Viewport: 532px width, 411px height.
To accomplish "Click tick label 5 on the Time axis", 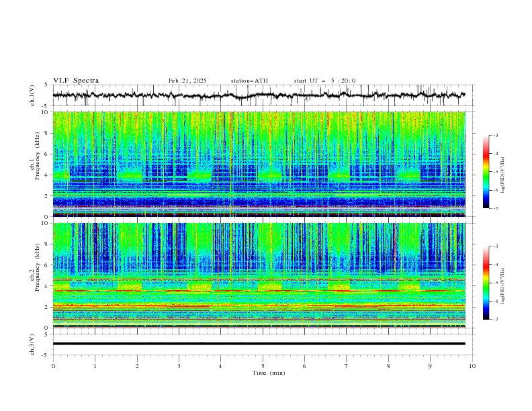I will click(x=263, y=366).
